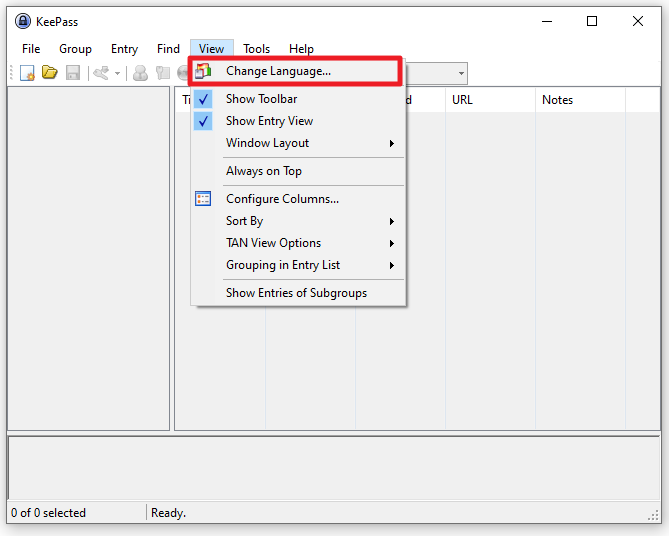This screenshot has height=536, width=669.
Task: Select Change Language... menu item
Action: pos(296,71)
